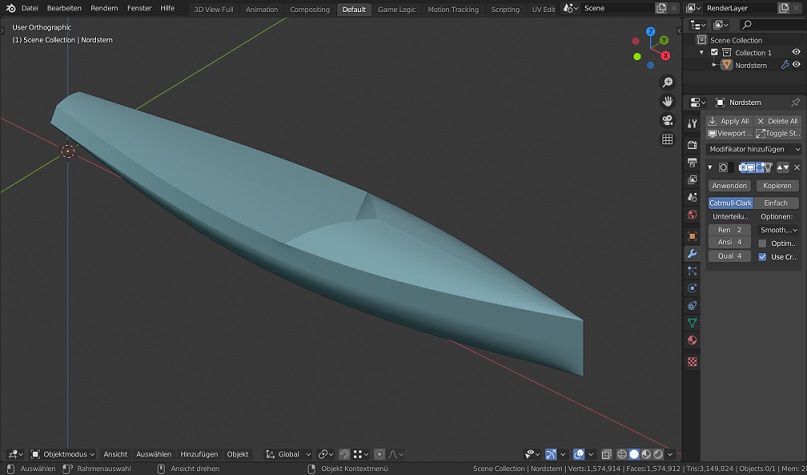The width and height of the screenshot is (807, 475).
Task: Open the Rendern menu
Action: click(x=104, y=8)
